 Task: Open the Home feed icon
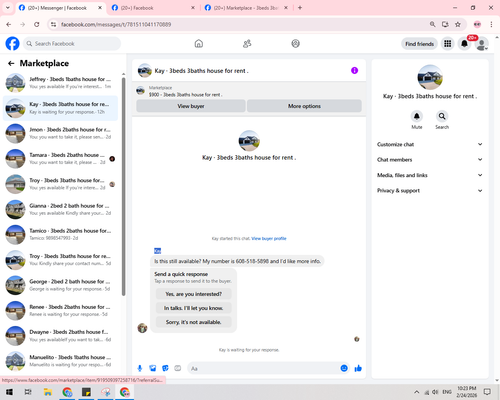point(199,44)
